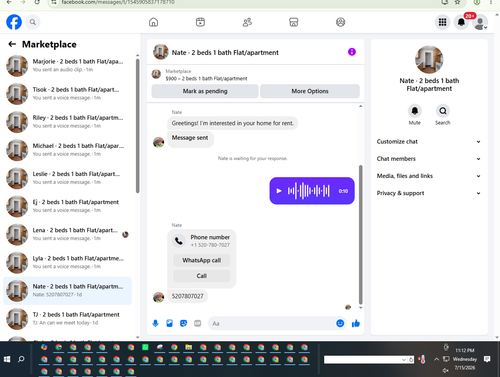
Task: Click the taskbar clock 11:12 PM
Action: [x=465, y=350]
